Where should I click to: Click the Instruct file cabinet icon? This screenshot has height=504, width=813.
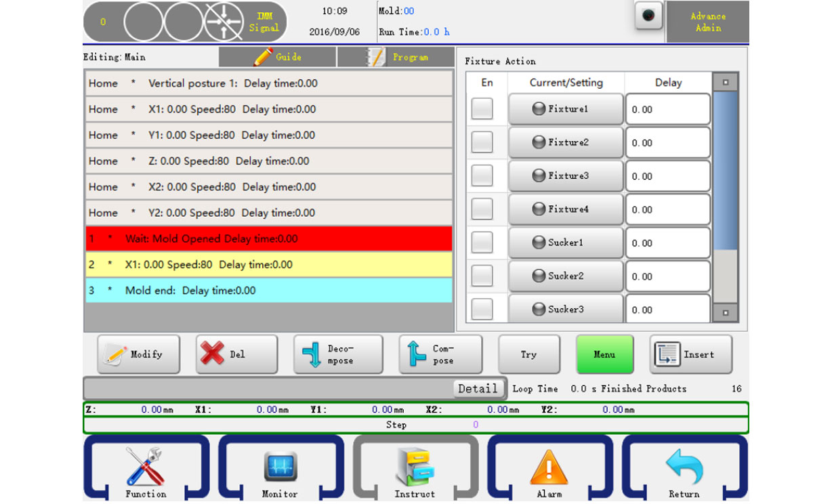click(x=415, y=467)
